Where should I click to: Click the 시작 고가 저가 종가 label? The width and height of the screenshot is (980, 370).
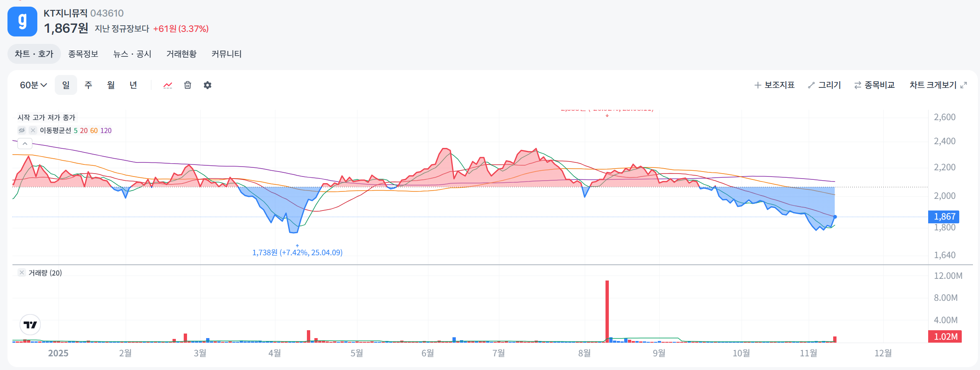point(46,117)
